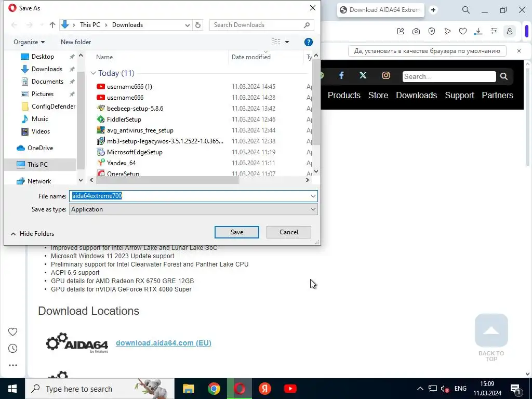This screenshot has width=532, height=399.
Task: Select the Download AIDA64 Extreme tab
Action: pyautogui.click(x=381, y=10)
